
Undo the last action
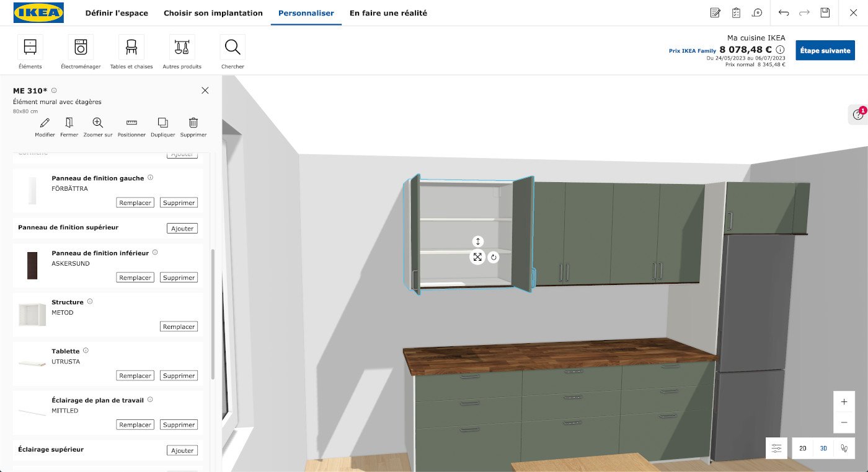pyautogui.click(x=784, y=13)
